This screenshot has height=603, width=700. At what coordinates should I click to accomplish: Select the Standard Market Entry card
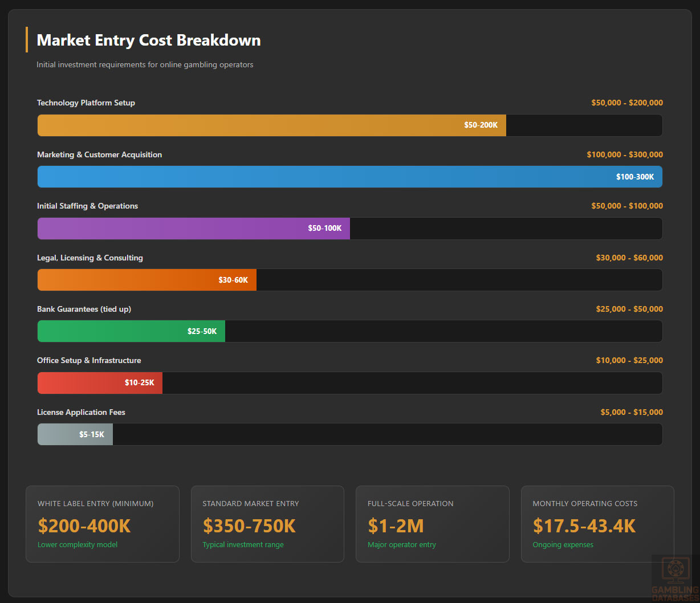pos(267,524)
